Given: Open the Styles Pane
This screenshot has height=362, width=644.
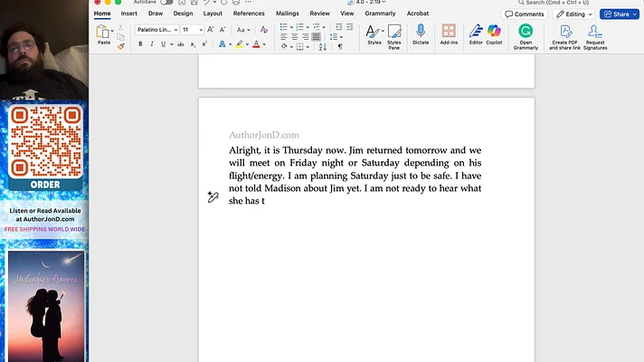Looking at the screenshot, I should pyautogui.click(x=393, y=36).
